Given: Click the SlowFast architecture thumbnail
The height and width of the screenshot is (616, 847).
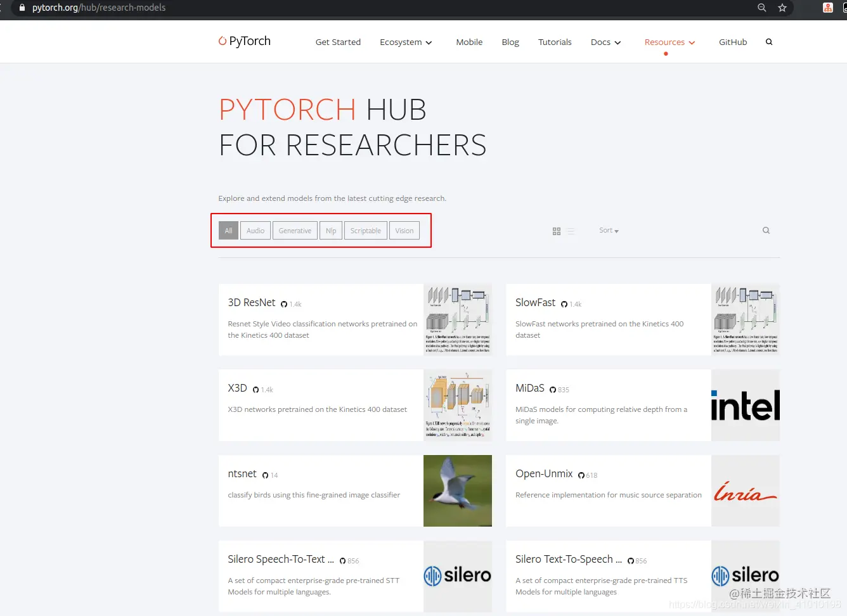Looking at the screenshot, I should pyautogui.click(x=746, y=320).
